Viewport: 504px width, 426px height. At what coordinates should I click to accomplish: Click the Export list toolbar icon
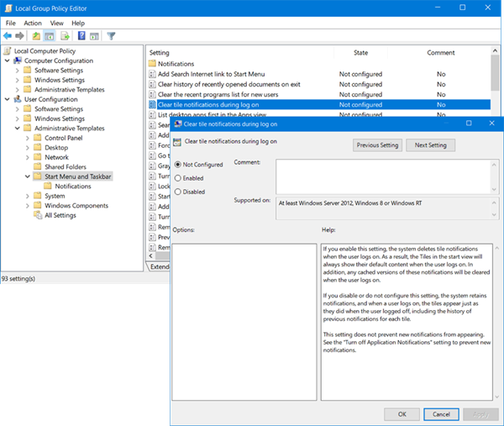coord(65,35)
